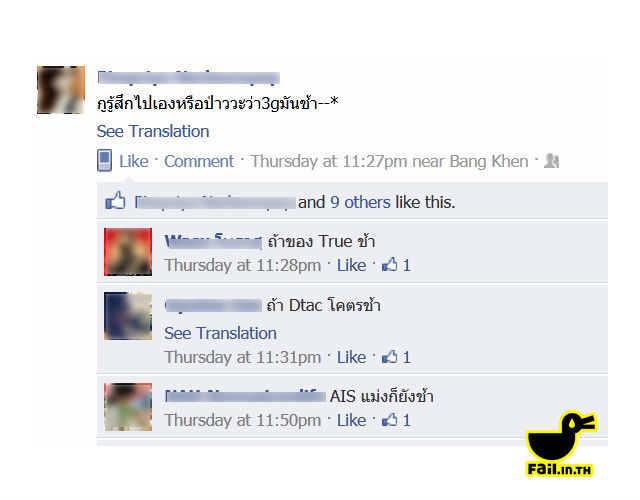
Task: Like the comment posted at 11:31pm
Action: [351, 357]
